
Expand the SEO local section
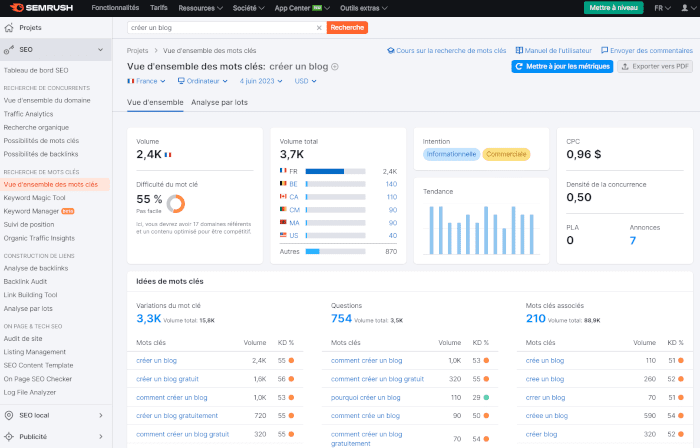tap(100, 415)
